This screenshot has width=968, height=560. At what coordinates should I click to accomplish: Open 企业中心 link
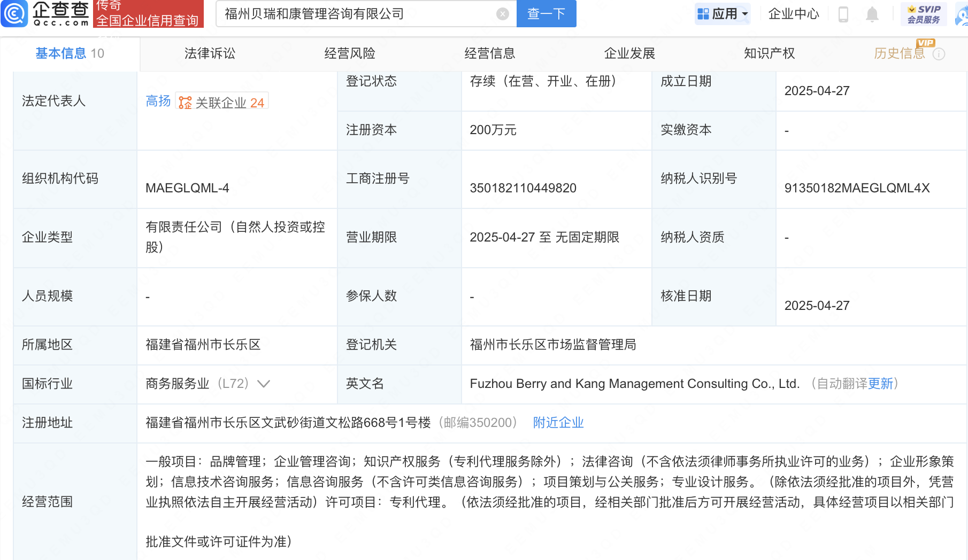[794, 14]
